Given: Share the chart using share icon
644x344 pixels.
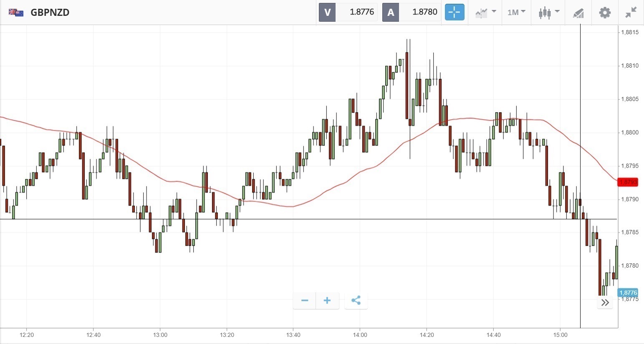Looking at the screenshot, I should [356, 301].
